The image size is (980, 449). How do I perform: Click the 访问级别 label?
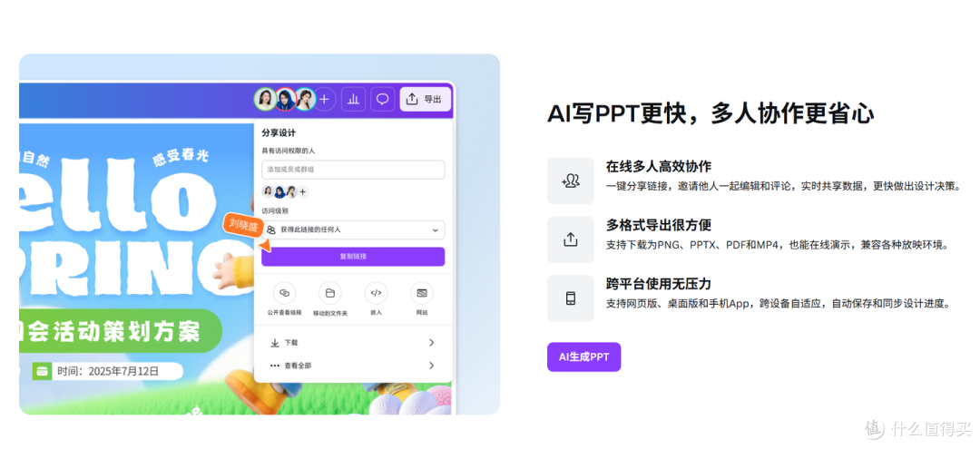pos(275,211)
